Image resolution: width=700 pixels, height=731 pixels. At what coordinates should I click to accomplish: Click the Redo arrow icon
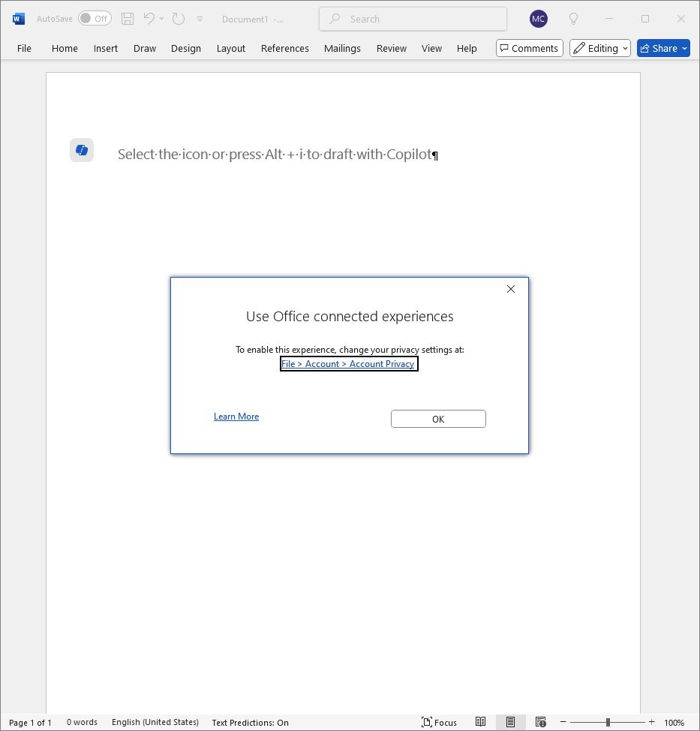[x=179, y=19]
